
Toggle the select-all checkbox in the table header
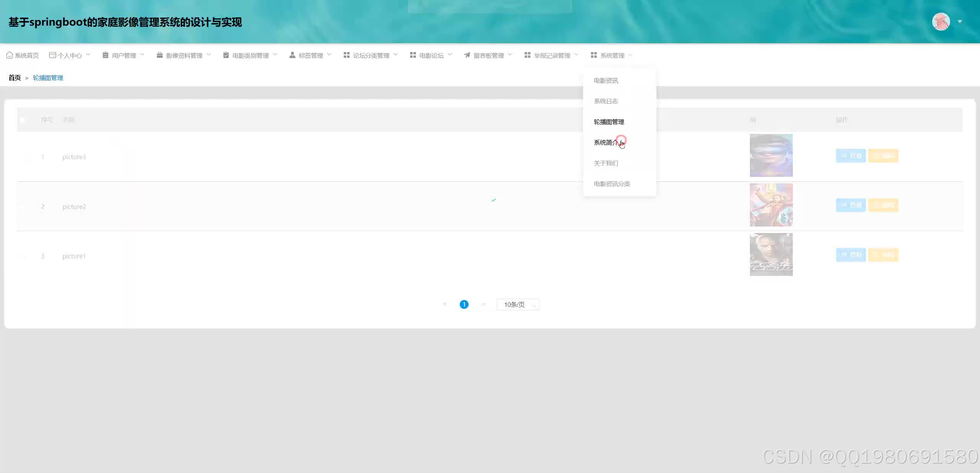pos(22,120)
